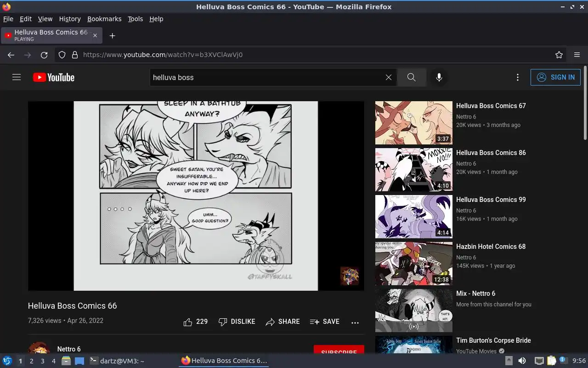Select Firefox window in taskbar

[x=224, y=361]
